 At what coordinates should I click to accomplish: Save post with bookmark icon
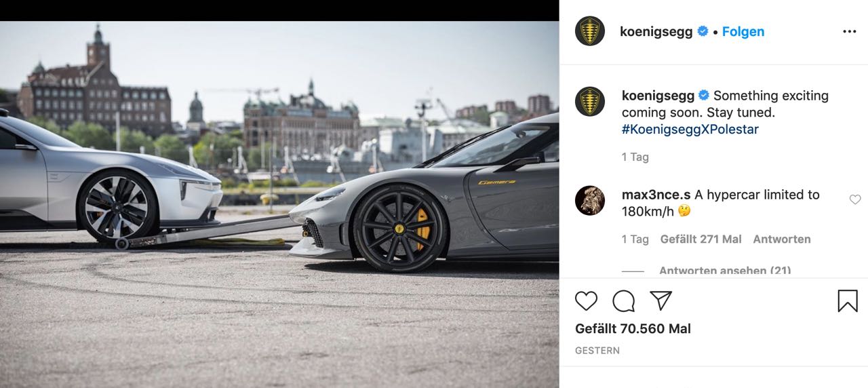[x=847, y=300]
